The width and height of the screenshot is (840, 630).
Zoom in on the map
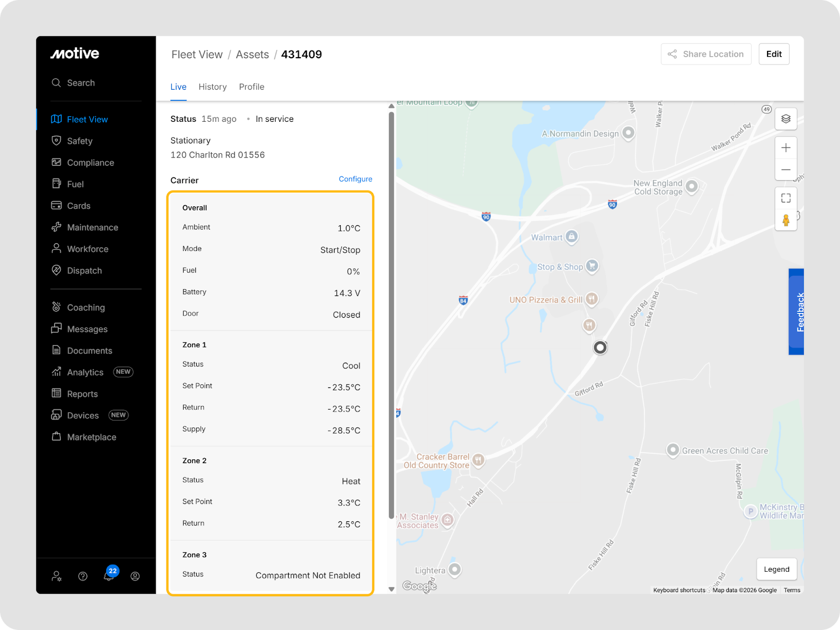(x=785, y=148)
